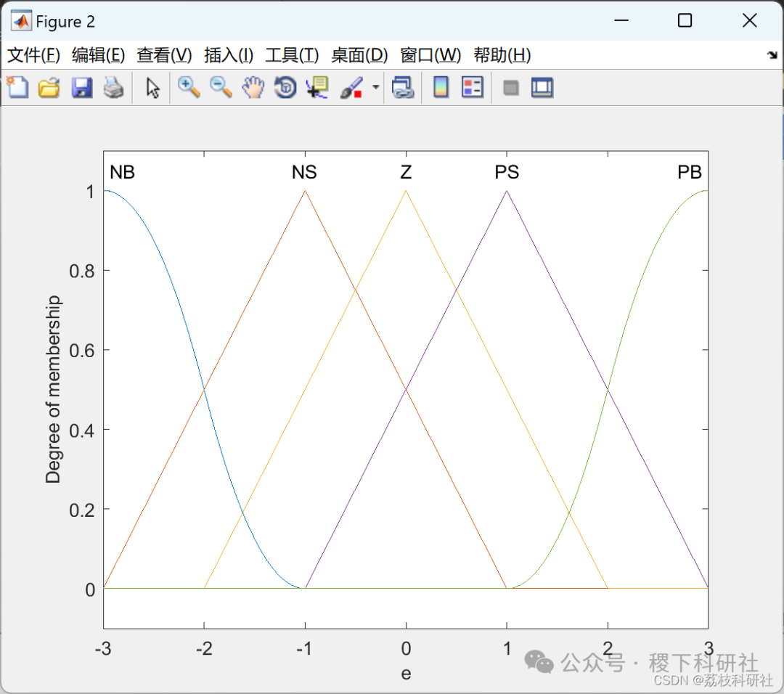Screen dimensions: 784x694
Task: Open the 编辑(E) menu
Action: tap(99, 55)
